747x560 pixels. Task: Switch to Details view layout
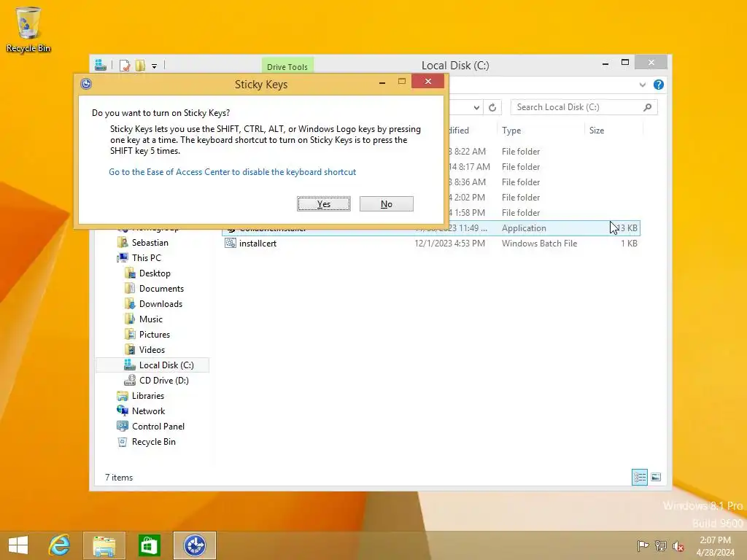[639, 477]
